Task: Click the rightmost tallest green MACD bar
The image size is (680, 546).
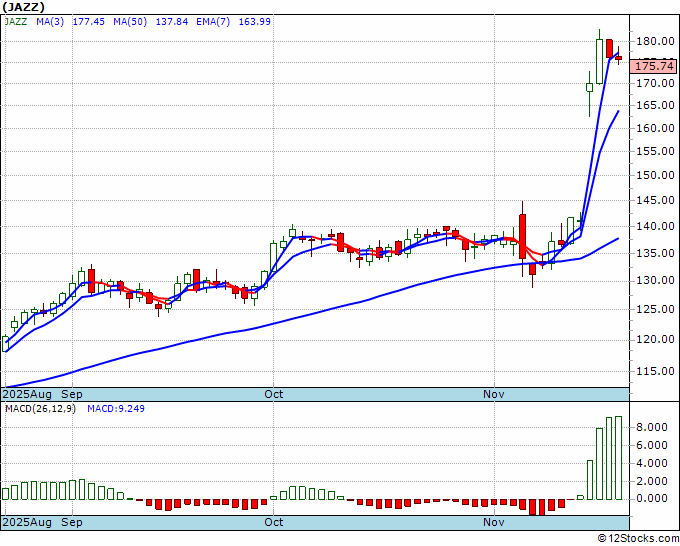Action: coord(618,458)
